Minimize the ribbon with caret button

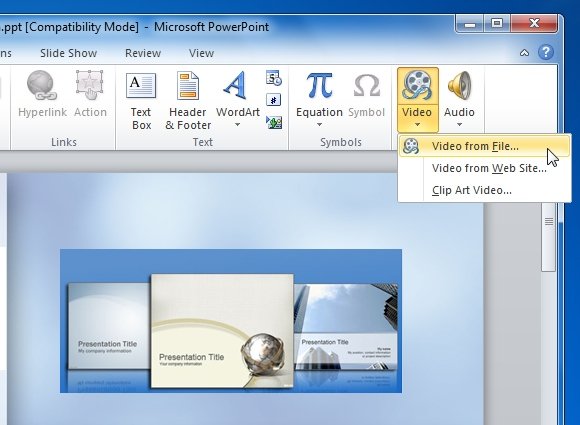click(x=524, y=53)
